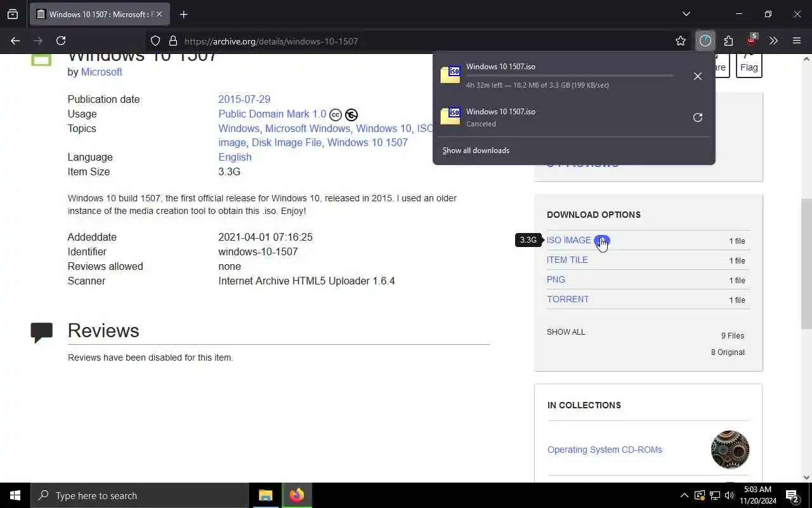
Task: Show more tools via the overflow chevron
Action: pos(773,41)
